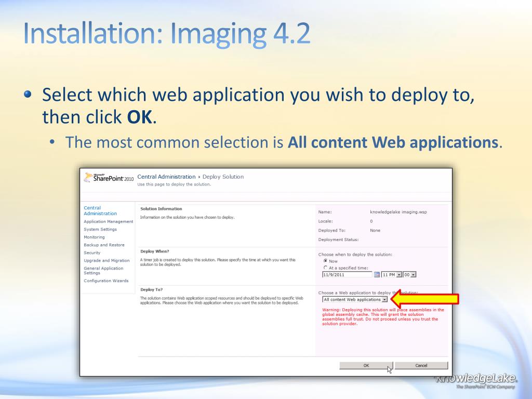This screenshot has width=532, height=399.
Task: Open General Application Settings
Action: point(103,270)
